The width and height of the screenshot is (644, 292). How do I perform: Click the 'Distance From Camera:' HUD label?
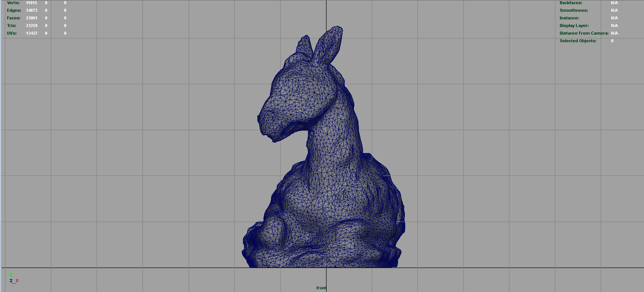584,33
